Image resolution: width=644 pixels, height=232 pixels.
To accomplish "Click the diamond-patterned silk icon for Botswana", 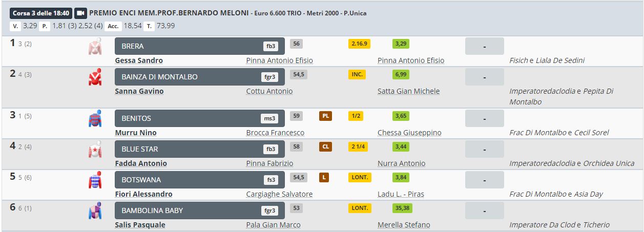I will pos(95,180).
